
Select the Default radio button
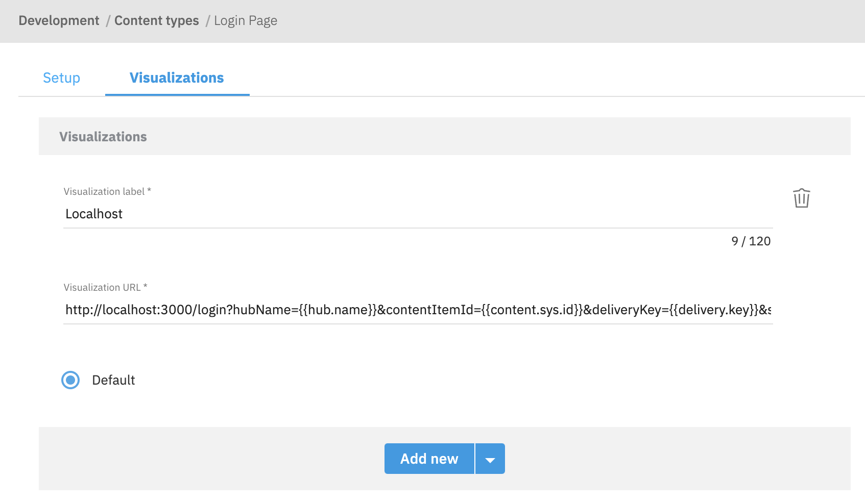[x=70, y=380]
